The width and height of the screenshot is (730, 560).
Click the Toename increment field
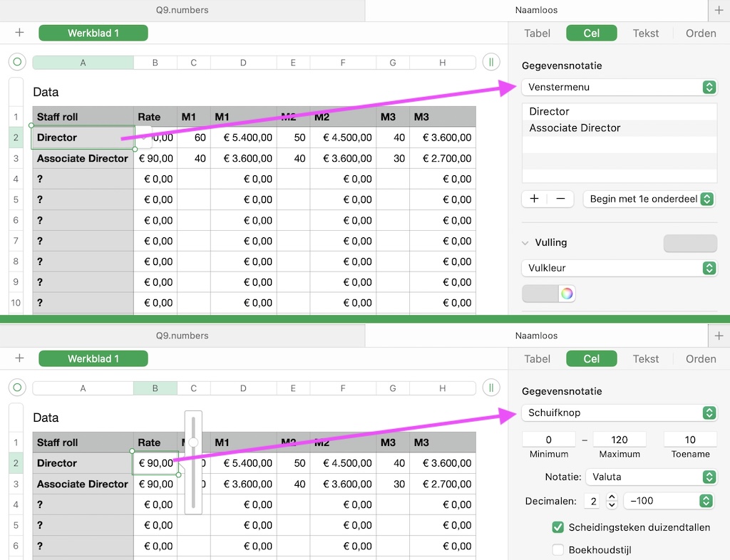click(690, 440)
